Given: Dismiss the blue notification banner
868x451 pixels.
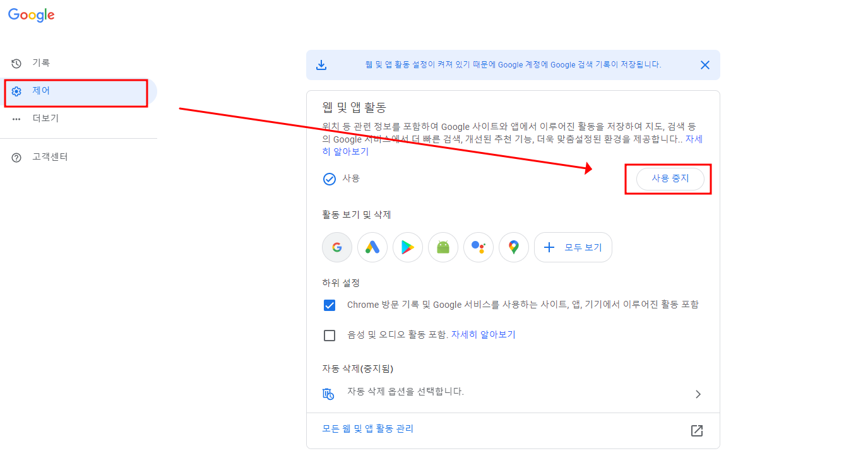Looking at the screenshot, I should pyautogui.click(x=705, y=64).
